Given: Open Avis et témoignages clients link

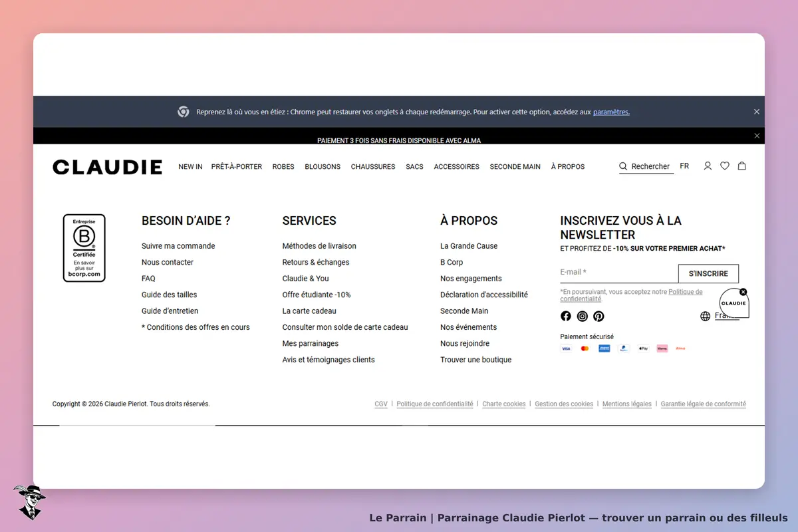Looking at the screenshot, I should pos(329,360).
